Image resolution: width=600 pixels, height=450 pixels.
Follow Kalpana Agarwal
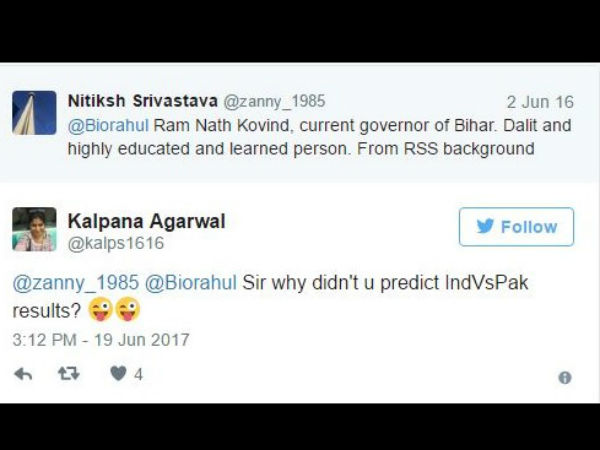point(516,227)
